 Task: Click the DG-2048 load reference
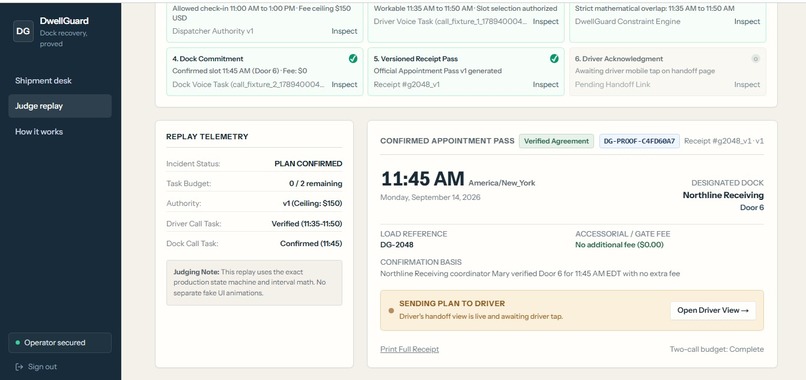coord(397,245)
